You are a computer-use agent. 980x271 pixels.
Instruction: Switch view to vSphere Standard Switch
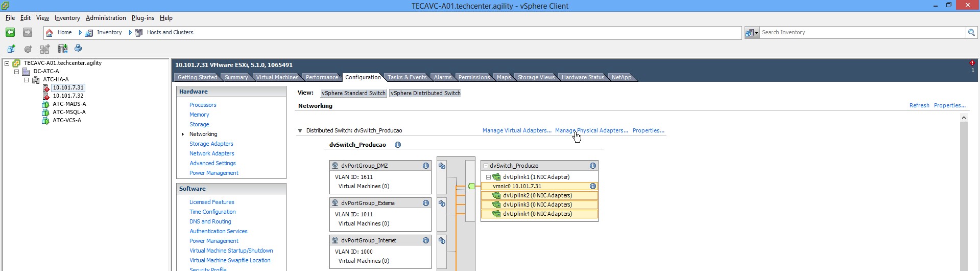click(x=353, y=93)
